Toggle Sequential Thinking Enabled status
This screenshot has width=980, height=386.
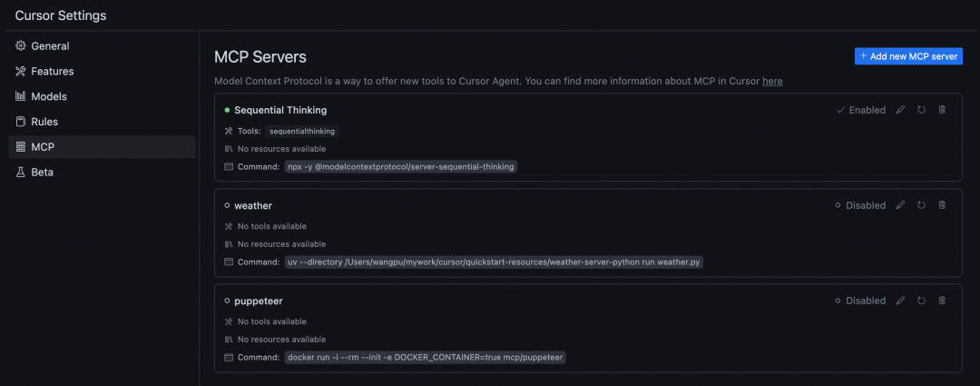[x=861, y=110]
